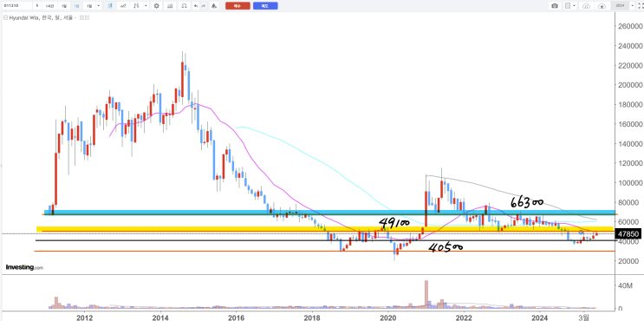644x321 pixels.
Task: Click the red buy button
Action: [x=237, y=6]
